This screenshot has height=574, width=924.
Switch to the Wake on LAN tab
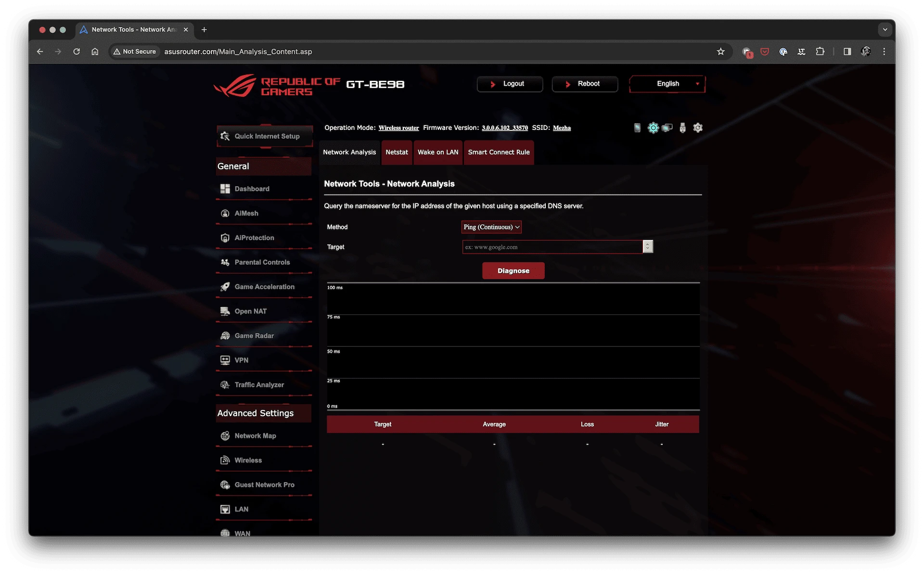click(438, 152)
